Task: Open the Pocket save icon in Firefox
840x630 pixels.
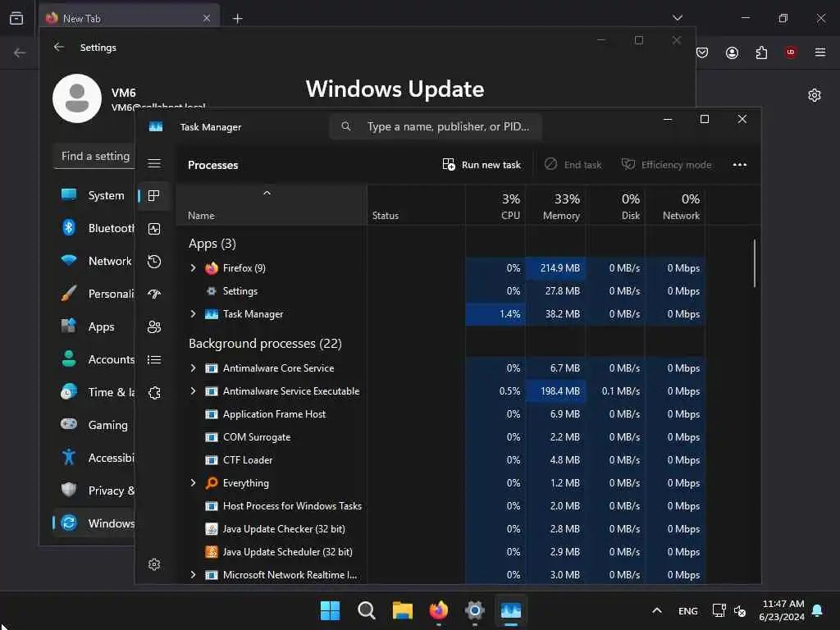Action: [702, 52]
